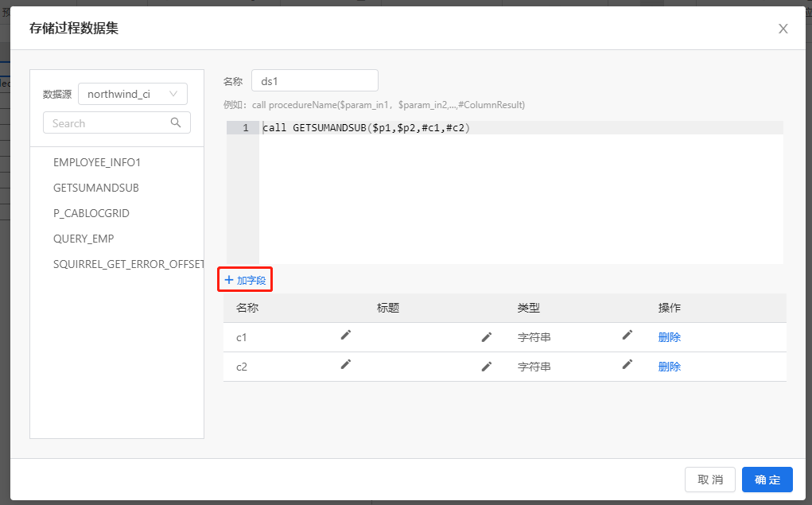The width and height of the screenshot is (812, 505).
Task: Select the P_CABLOCGRID procedure
Action: [x=91, y=213]
